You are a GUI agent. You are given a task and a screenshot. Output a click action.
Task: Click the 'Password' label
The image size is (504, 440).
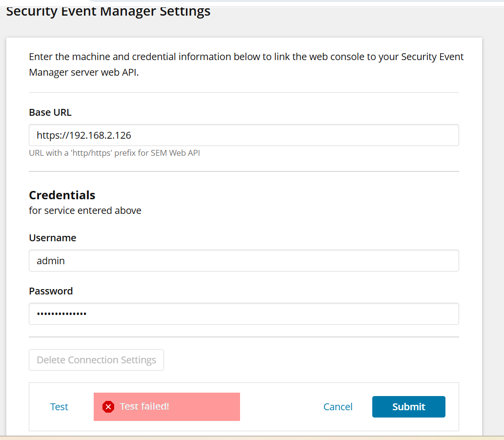[51, 291]
